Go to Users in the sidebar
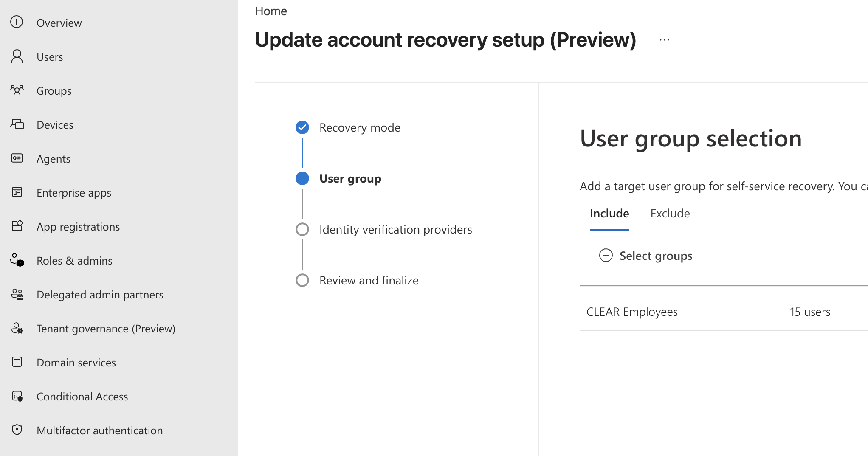This screenshot has height=456, width=868. pyautogui.click(x=50, y=57)
